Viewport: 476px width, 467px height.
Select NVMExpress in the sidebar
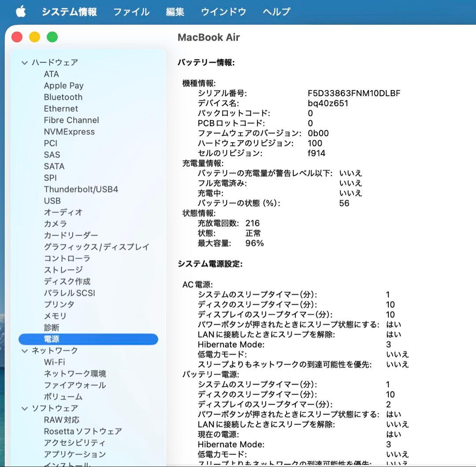tap(69, 132)
